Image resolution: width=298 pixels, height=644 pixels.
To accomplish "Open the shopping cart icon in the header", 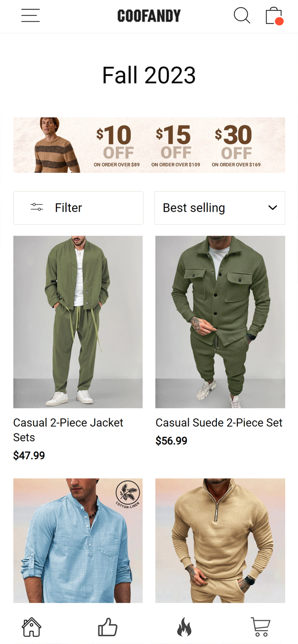I will (x=274, y=15).
